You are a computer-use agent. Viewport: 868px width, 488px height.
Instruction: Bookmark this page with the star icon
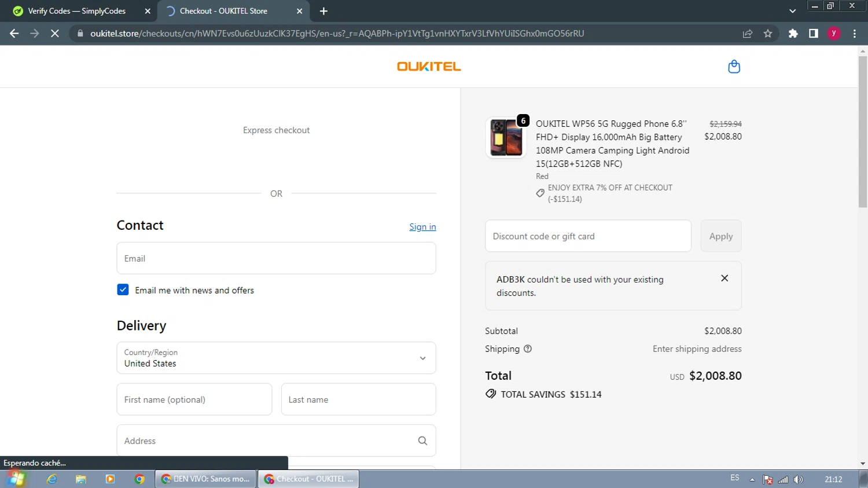pos(768,34)
